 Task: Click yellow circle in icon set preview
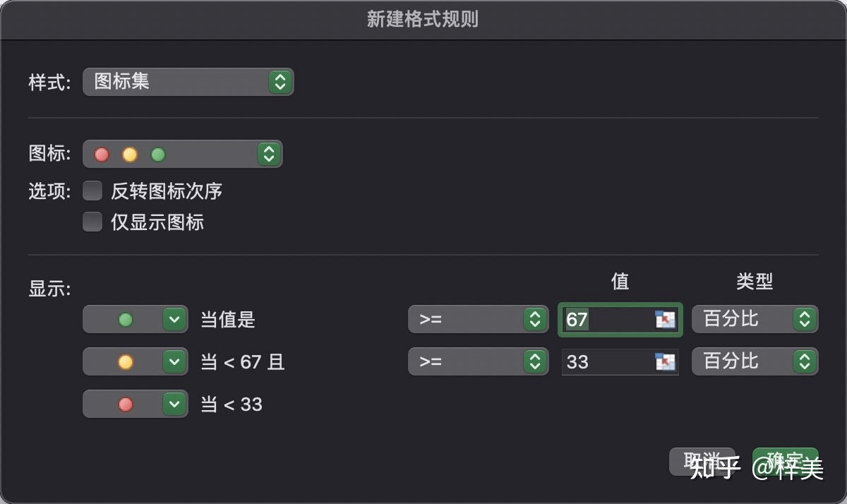(130, 154)
